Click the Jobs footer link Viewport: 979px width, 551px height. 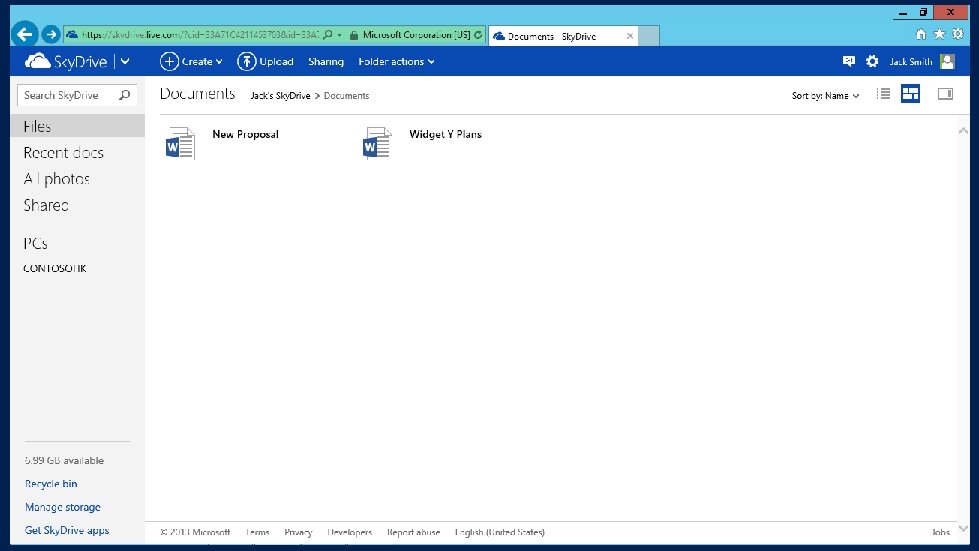pos(941,532)
